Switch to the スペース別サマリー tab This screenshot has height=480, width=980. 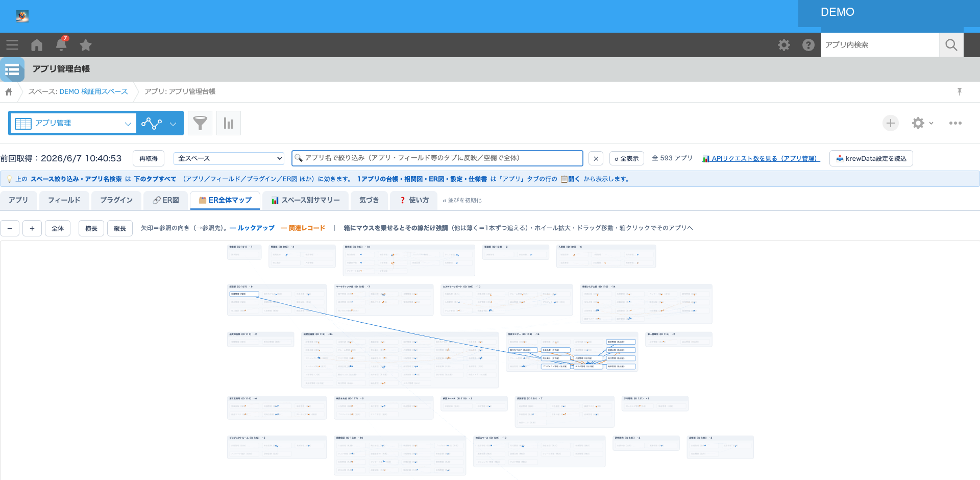click(306, 200)
